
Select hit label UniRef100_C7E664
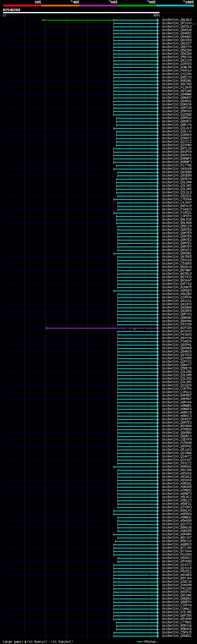(177, 199)
